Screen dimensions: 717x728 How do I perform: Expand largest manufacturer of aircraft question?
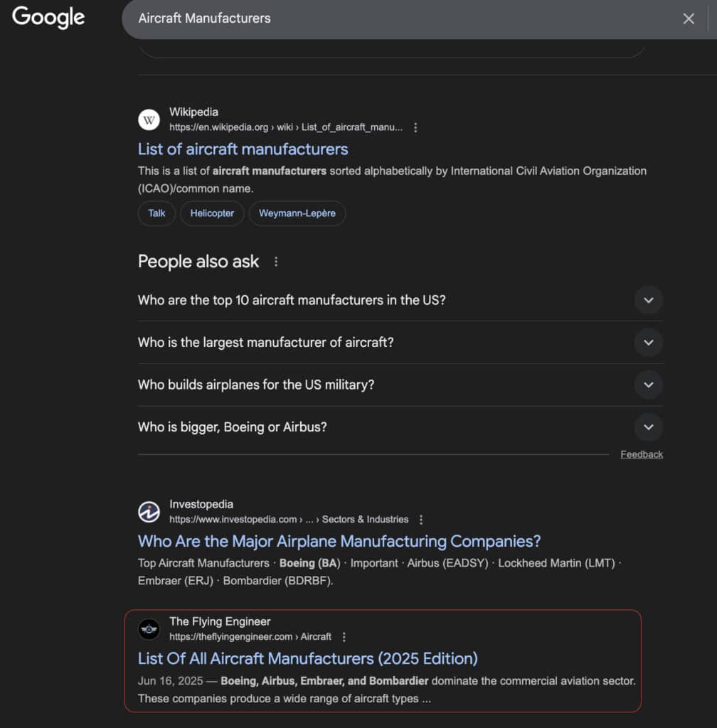click(x=648, y=343)
